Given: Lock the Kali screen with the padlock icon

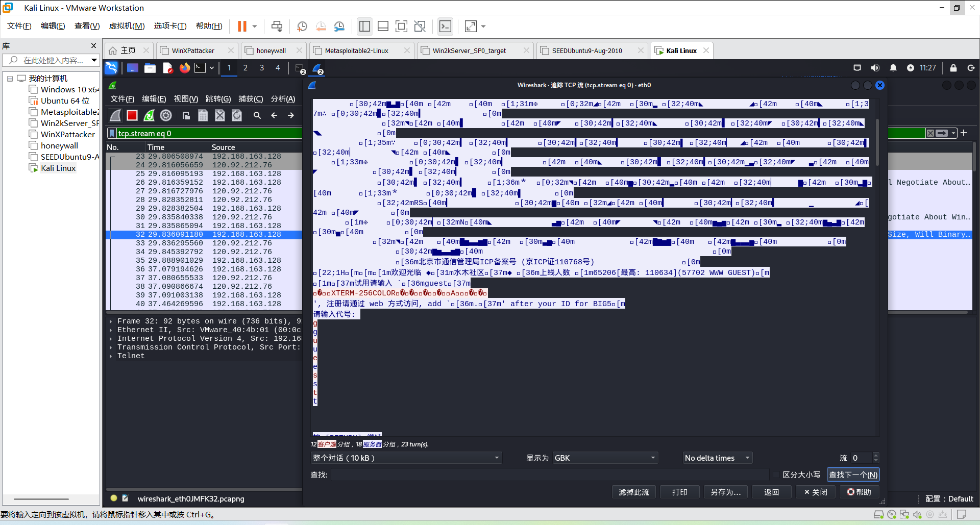Looking at the screenshot, I should [953, 68].
